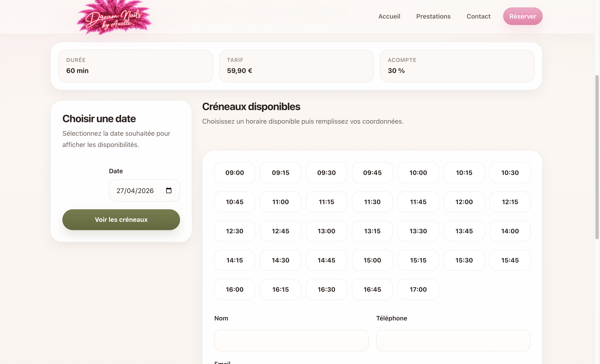
Task: Select the 12:00 noon slot
Action: [464, 202]
